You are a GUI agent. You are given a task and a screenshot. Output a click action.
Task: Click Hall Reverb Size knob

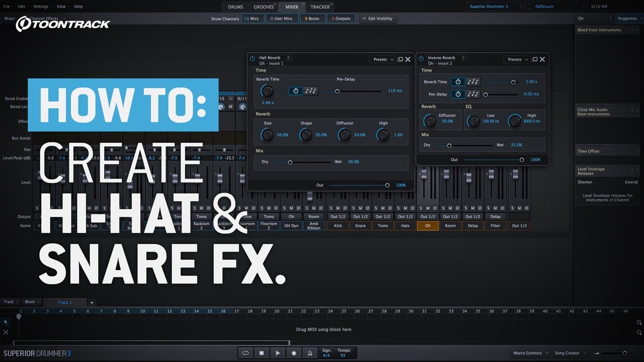click(x=267, y=135)
